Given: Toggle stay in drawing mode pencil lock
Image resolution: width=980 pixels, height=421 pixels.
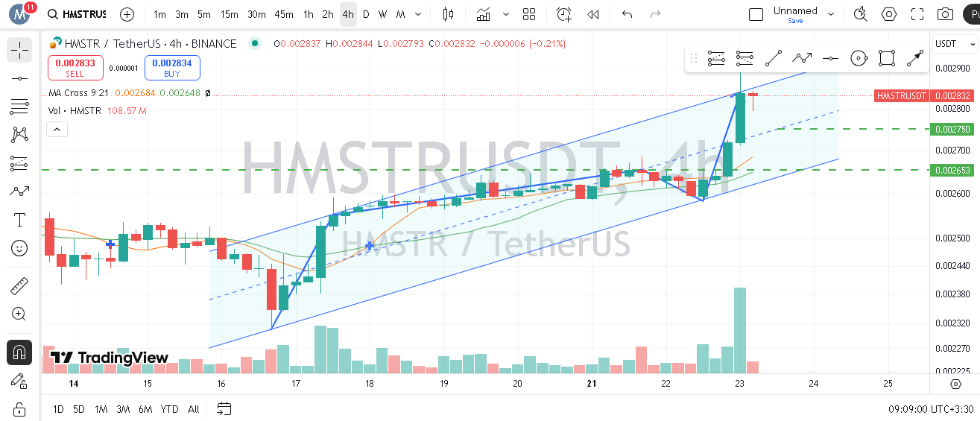Looking at the screenshot, I should click(x=19, y=381).
